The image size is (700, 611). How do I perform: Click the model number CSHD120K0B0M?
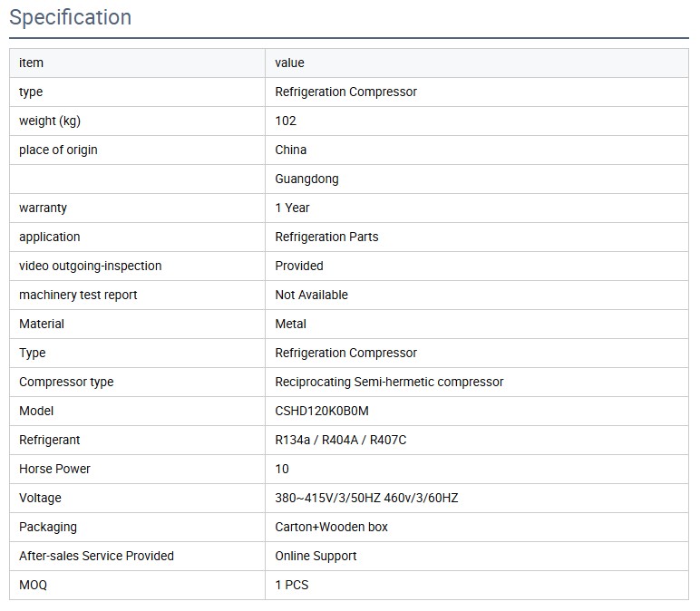tap(322, 411)
